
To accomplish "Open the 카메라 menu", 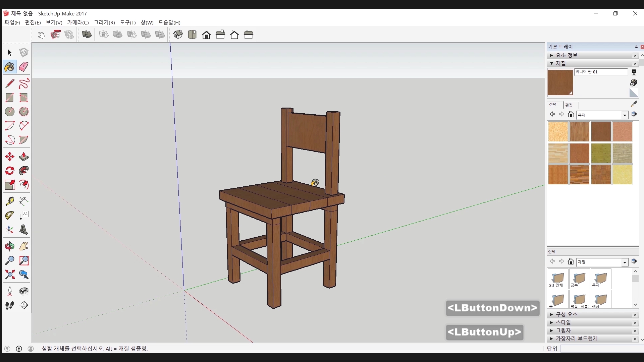I will pos(77,22).
